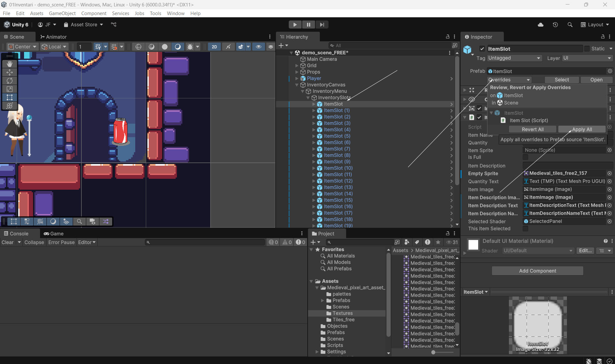
Task: Open the GameObject menu
Action: pos(62,13)
